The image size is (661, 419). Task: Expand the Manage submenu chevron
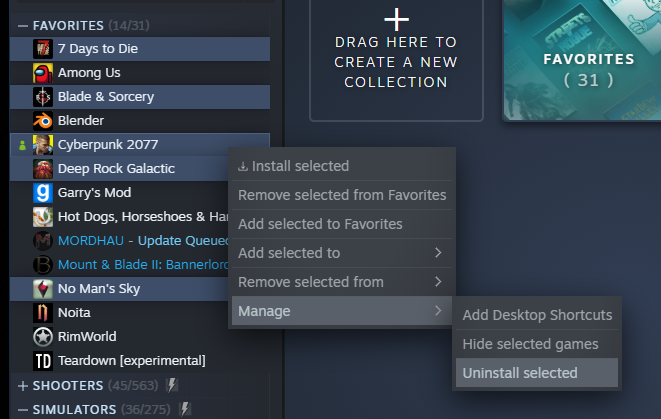pyautogui.click(x=438, y=311)
